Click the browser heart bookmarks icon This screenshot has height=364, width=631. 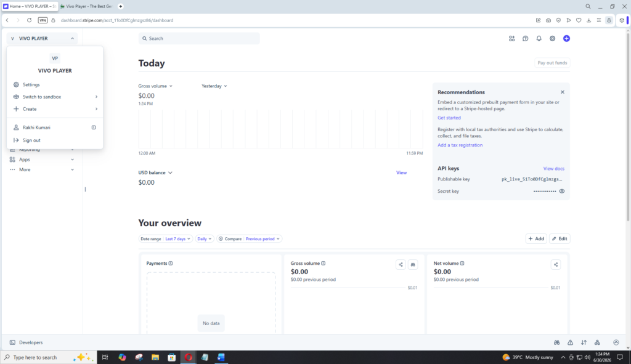tap(579, 20)
